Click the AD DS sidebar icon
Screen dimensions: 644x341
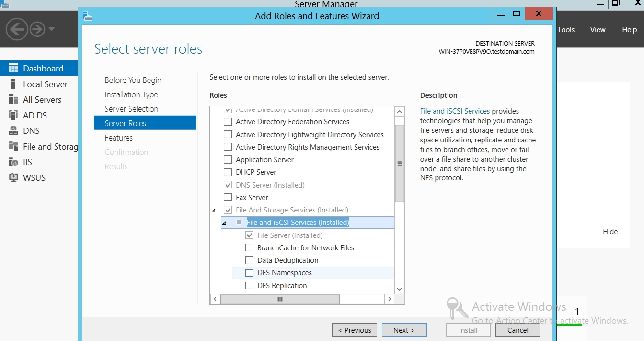[13, 115]
